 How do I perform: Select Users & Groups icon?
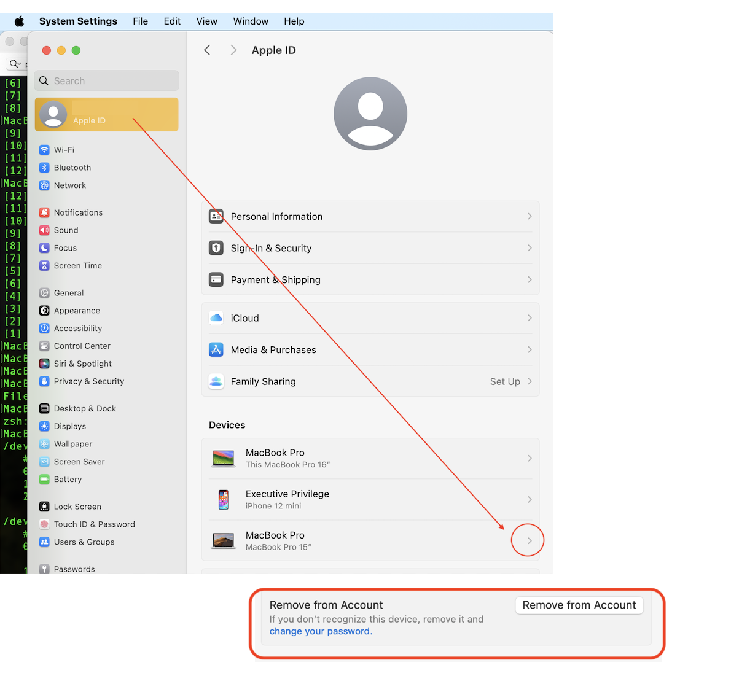pyautogui.click(x=44, y=542)
